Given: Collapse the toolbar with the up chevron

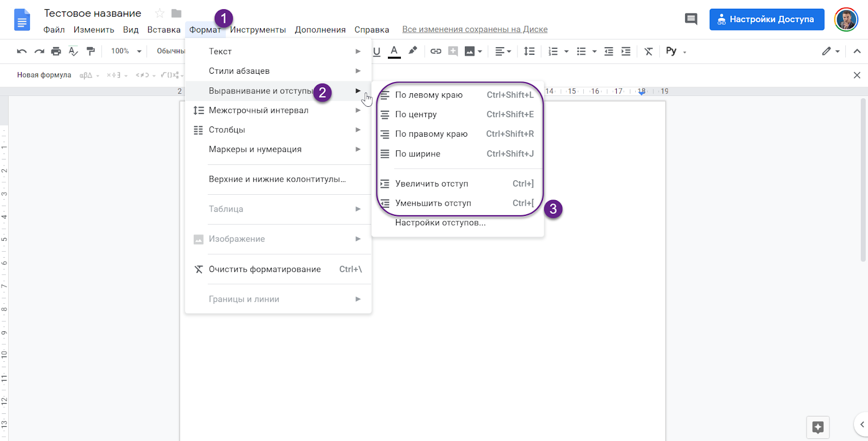Looking at the screenshot, I should pos(857,52).
